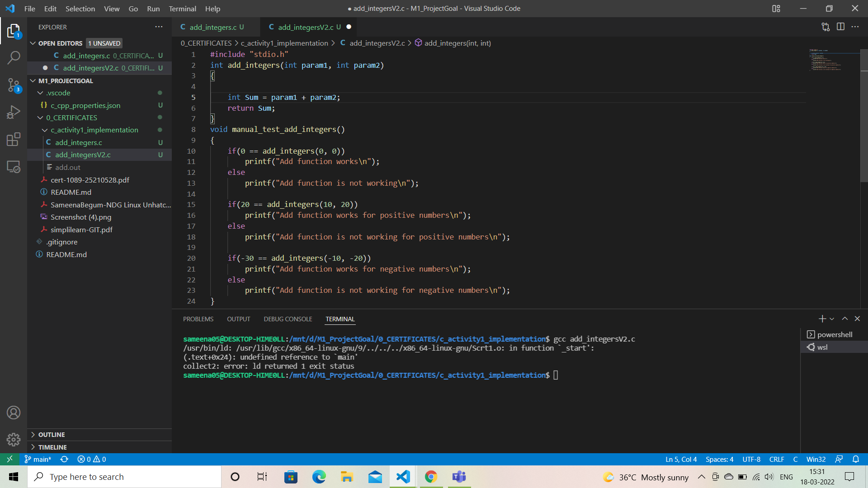Switch to the DEBUG CONSOLE tab
This screenshot has height=488, width=868.
[x=288, y=319]
